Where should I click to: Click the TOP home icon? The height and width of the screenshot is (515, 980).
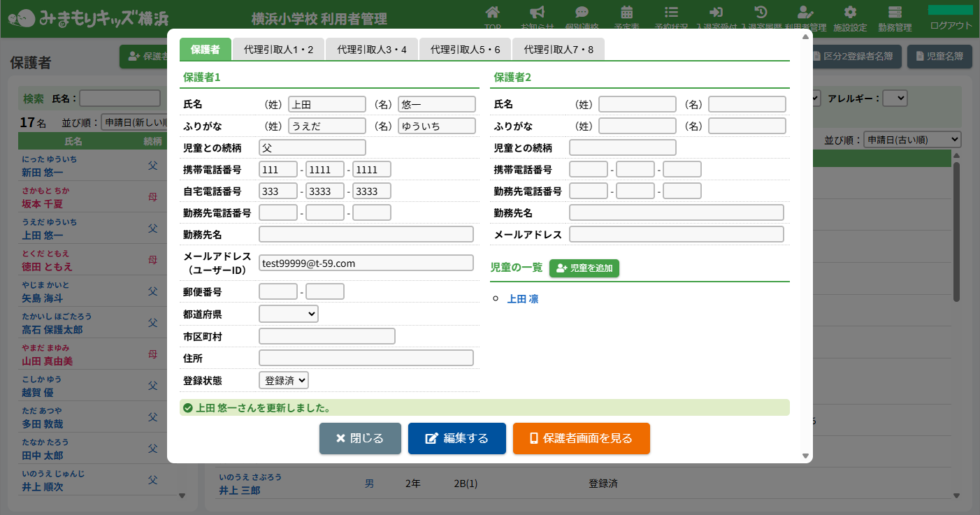(493, 13)
